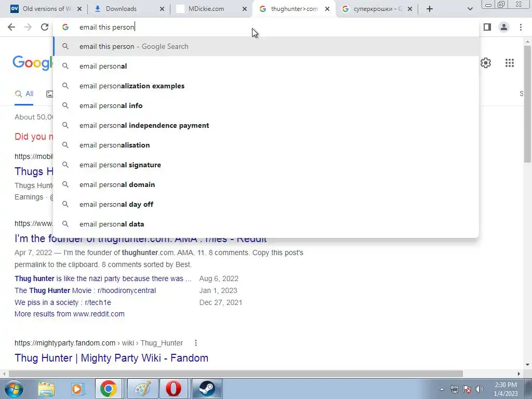
Task: Open the Images results tab icon
Action: tap(49, 94)
